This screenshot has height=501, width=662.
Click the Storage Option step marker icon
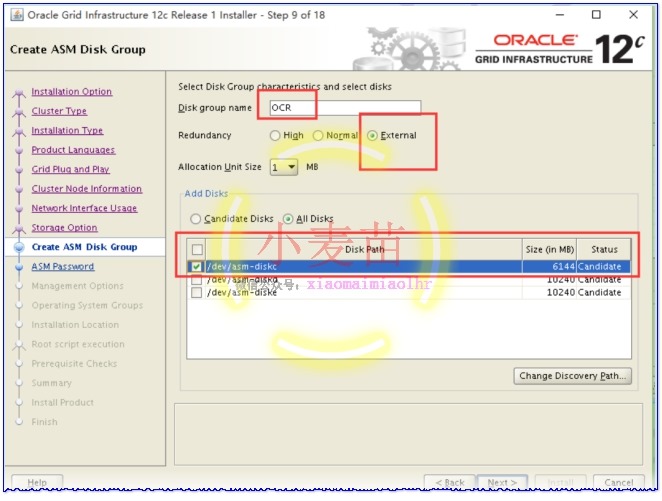[19, 229]
